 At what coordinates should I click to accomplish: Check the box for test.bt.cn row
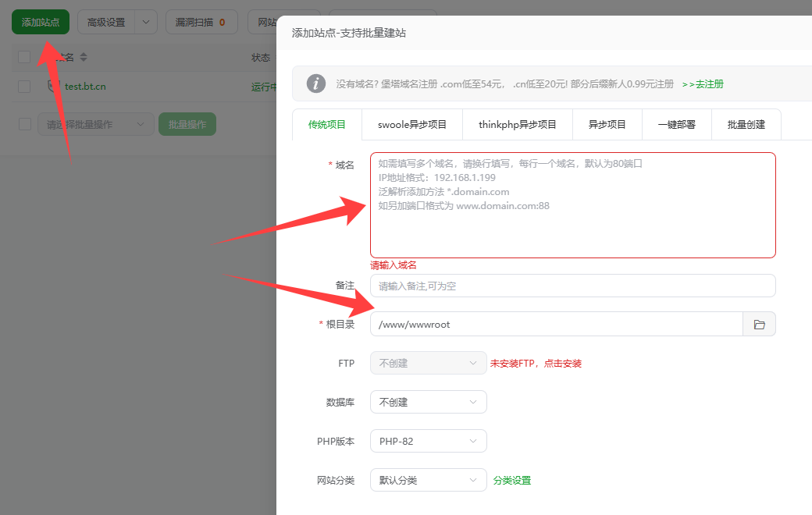click(x=24, y=87)
